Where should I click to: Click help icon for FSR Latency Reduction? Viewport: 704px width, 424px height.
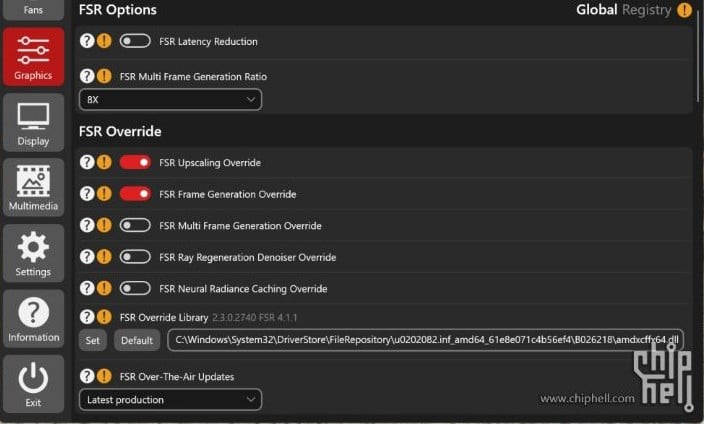[87, 41]
